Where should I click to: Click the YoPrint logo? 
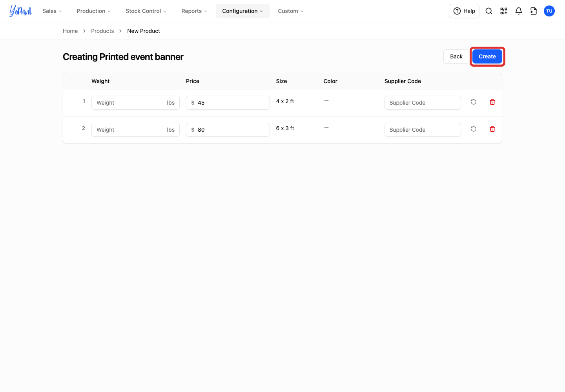[x=21, y=11]
